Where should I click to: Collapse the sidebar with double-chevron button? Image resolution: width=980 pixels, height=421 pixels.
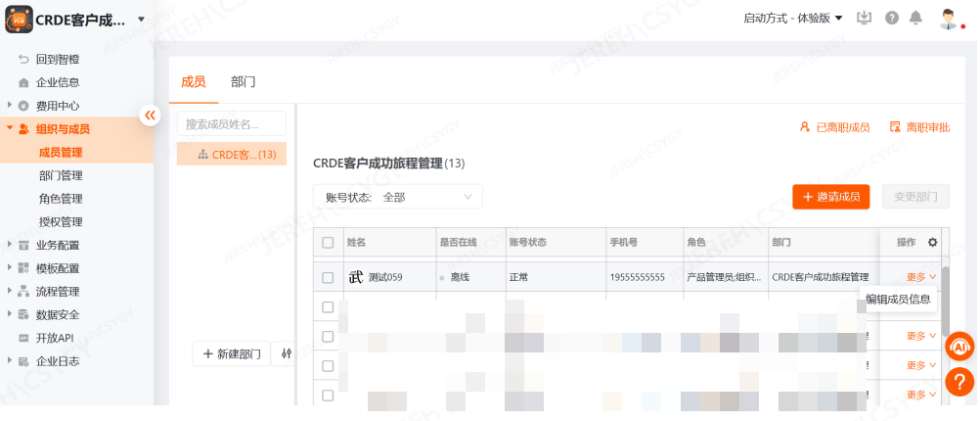(x=150, y=115)
